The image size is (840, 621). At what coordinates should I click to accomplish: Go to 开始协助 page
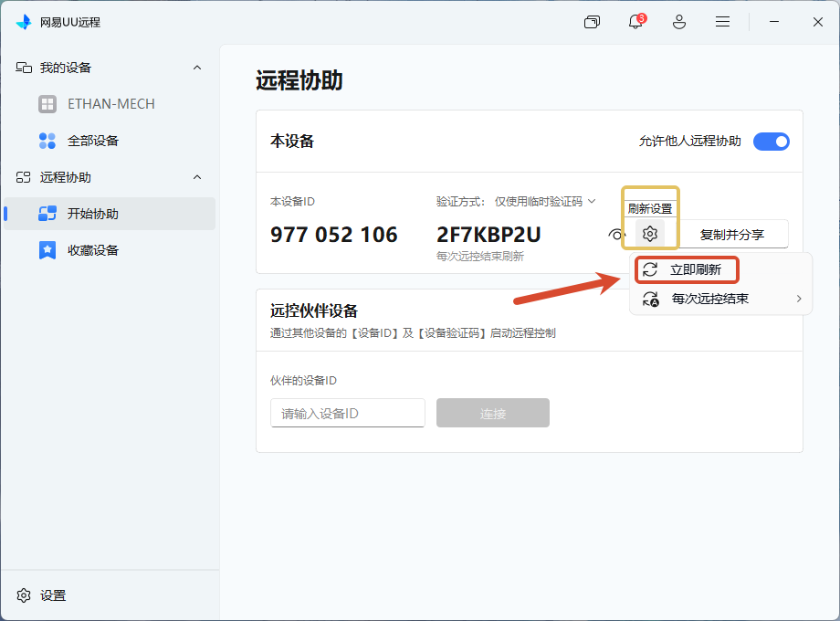[x=110, y=214]
